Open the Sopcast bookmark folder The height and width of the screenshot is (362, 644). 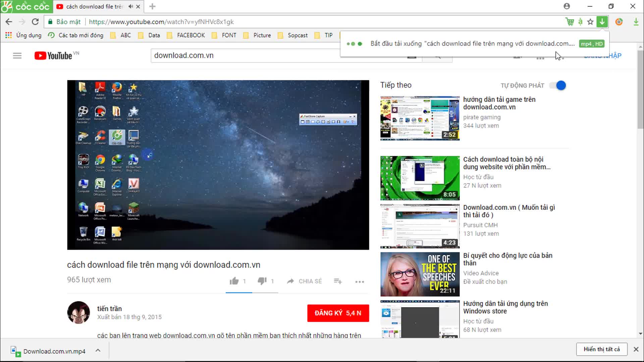(x=292, y=35)
